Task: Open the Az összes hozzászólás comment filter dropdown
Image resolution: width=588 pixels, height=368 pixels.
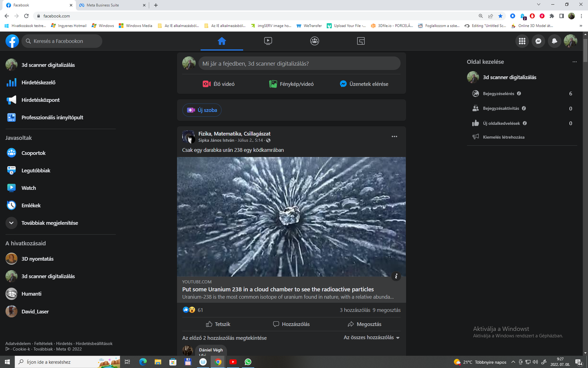Action: click(x=371, y=337)
